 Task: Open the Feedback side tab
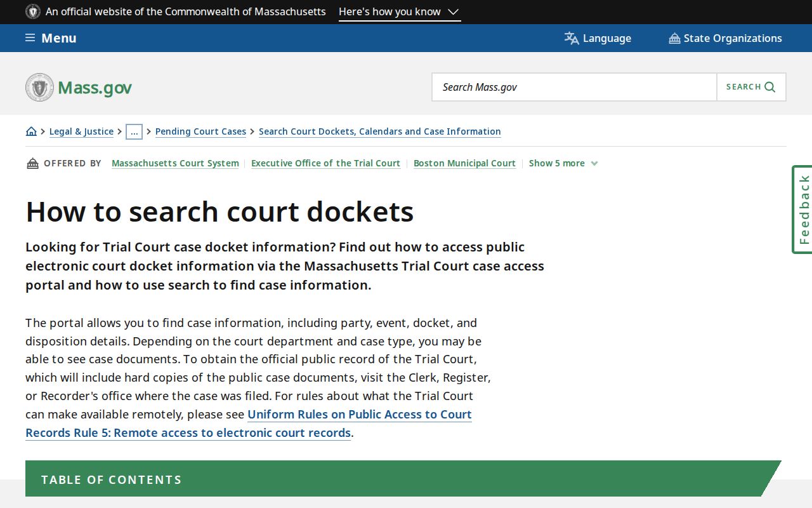pos(802,210)
